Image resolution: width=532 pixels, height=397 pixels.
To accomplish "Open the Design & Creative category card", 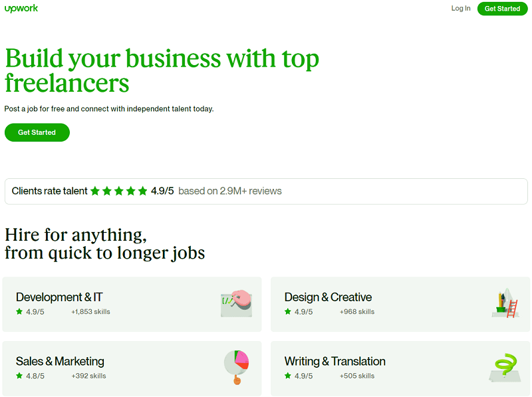I will pos(400,305).
